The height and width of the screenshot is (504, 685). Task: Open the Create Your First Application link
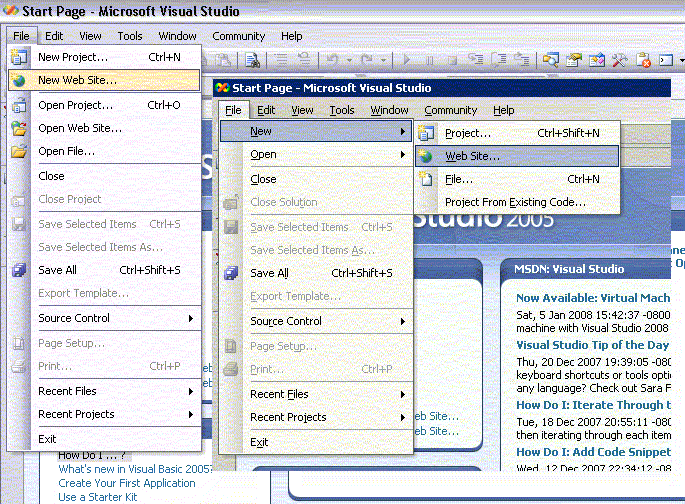tap(127, 483)
